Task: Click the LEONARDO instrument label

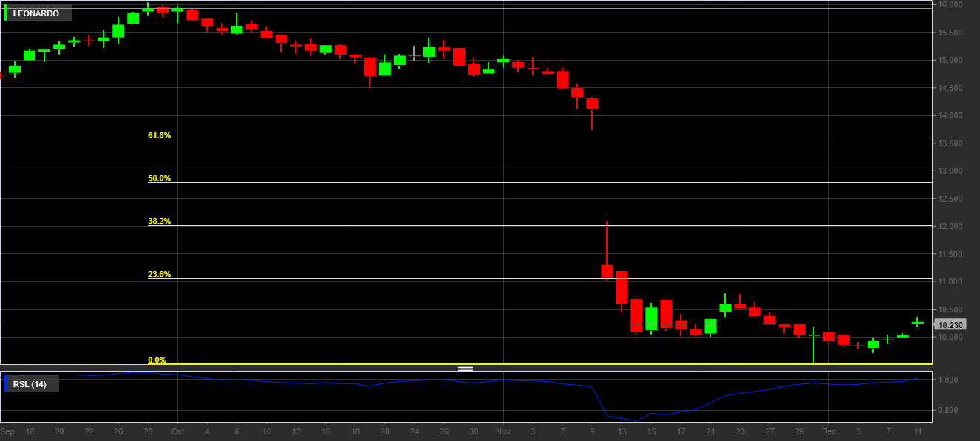Action: [35, 13]
